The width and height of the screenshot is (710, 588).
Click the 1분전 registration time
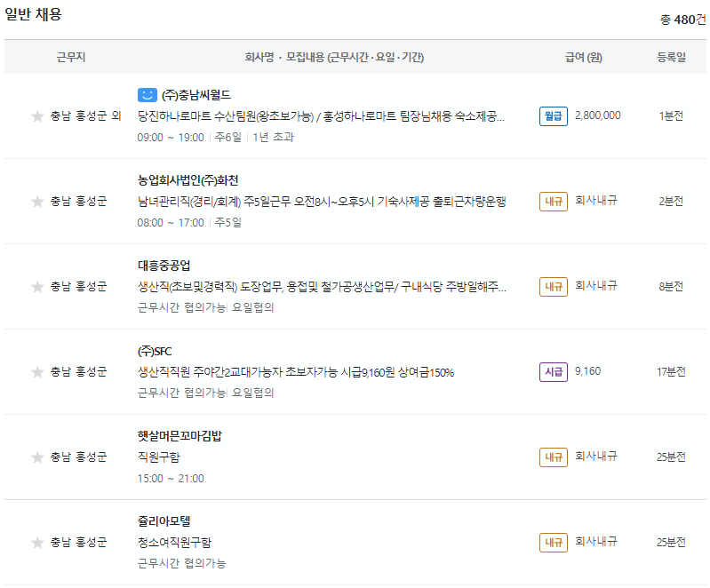point(671,116)
